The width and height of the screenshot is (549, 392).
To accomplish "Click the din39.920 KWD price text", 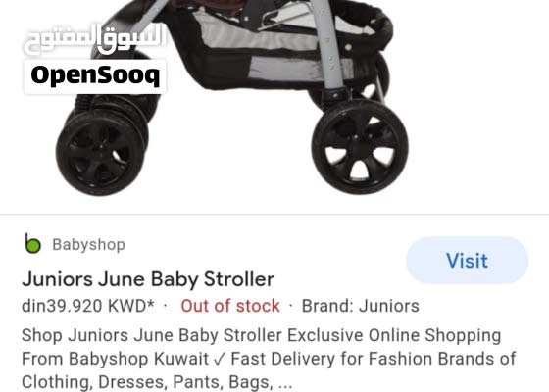I will pyautogui.click(x=87, y=306).
